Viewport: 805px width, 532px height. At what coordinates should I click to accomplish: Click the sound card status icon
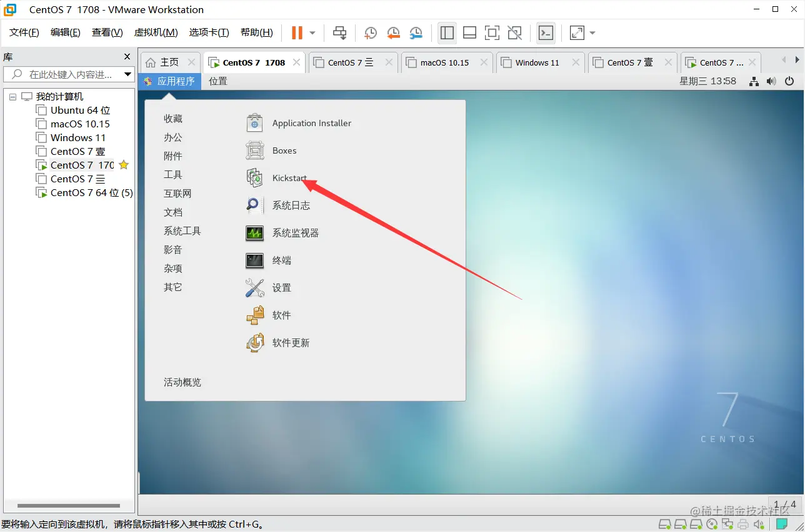click(x=758, y=525)
